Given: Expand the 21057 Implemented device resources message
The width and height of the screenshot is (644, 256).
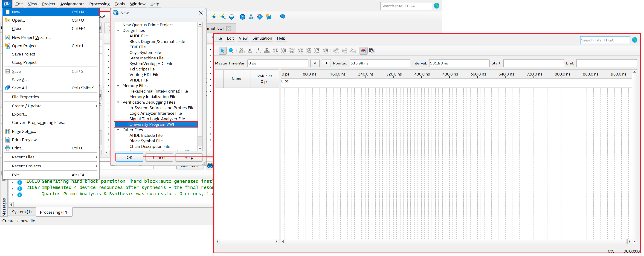Looking at the screenshot, I should 12,189.
